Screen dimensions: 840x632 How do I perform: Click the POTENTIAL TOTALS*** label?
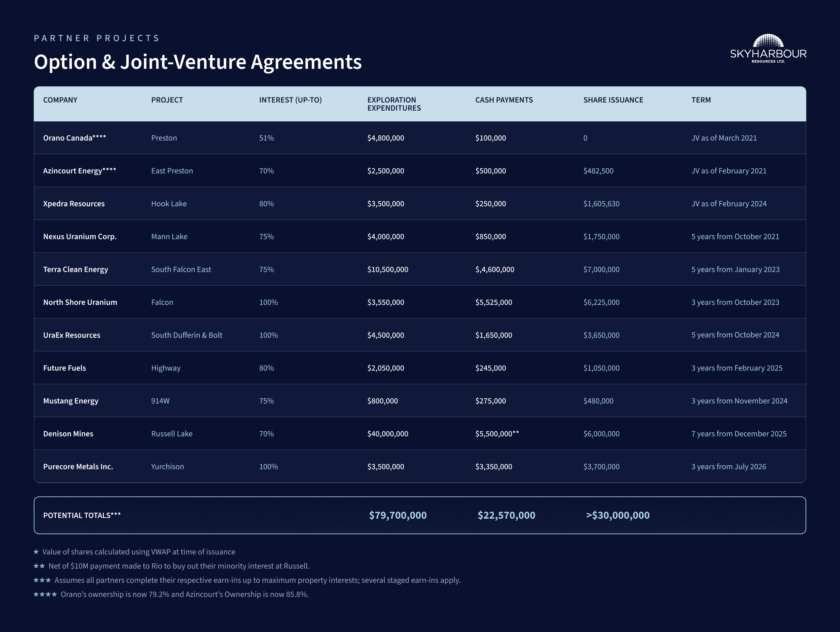point(82,515)
